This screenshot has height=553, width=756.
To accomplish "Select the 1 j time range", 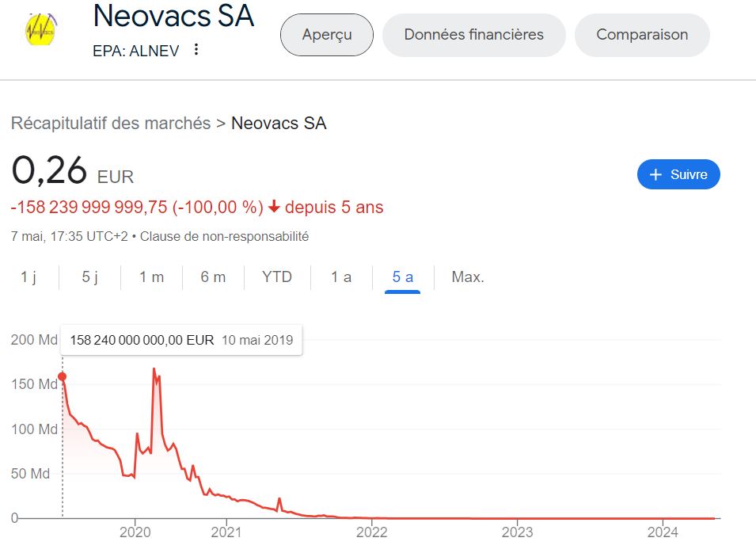I will coord(28,276).
